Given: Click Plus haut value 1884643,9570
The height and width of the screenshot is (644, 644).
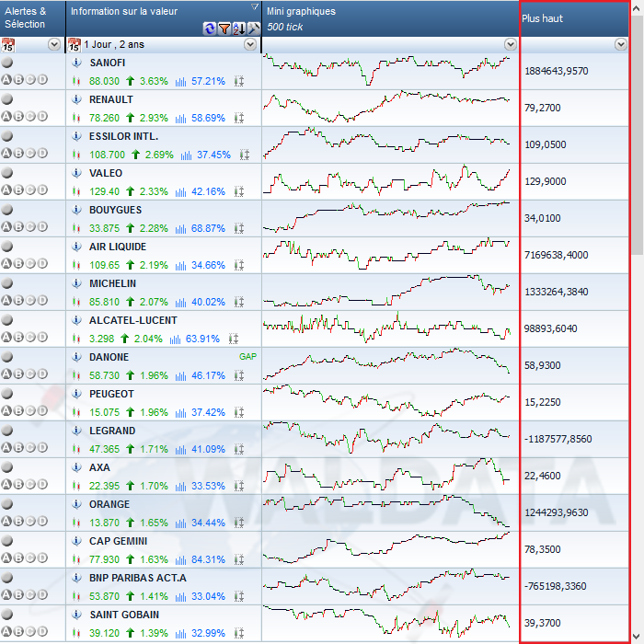Looking at the screenshot, I should [x=556, y=71].
